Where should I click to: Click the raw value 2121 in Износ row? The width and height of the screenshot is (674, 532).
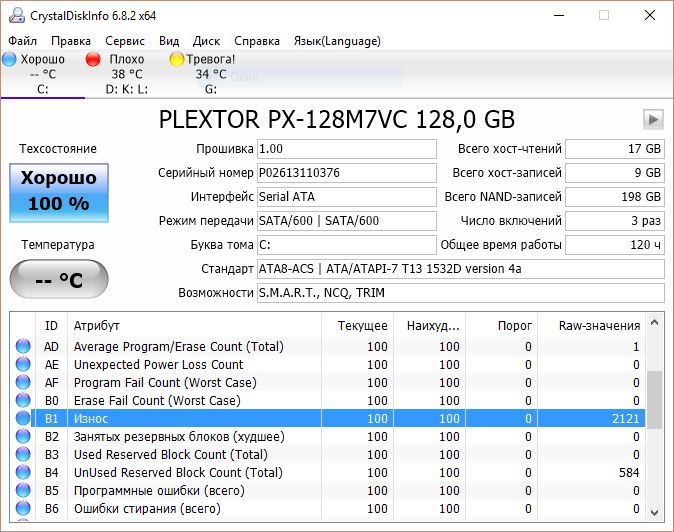626,418
